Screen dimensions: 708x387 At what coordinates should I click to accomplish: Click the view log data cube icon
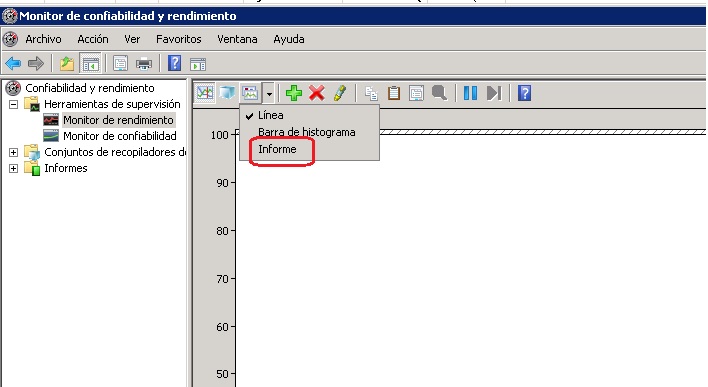[227, 93]
